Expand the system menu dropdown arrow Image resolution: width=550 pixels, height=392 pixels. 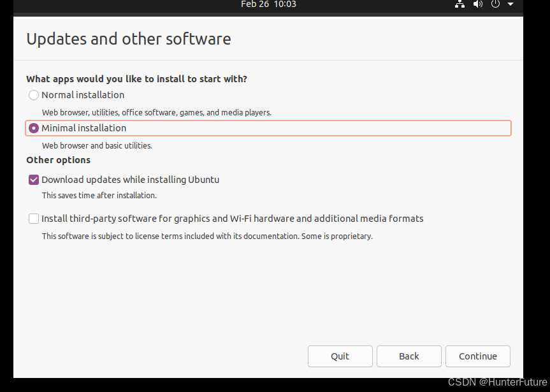point(510,4)
